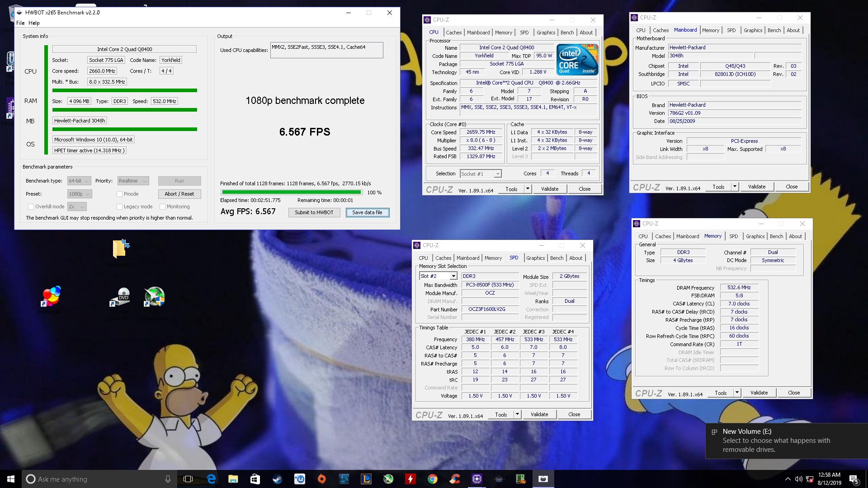Screen dimensions: 868x488
Task: Open the File menu in HWBOT
Action: (x=20, y=23)
